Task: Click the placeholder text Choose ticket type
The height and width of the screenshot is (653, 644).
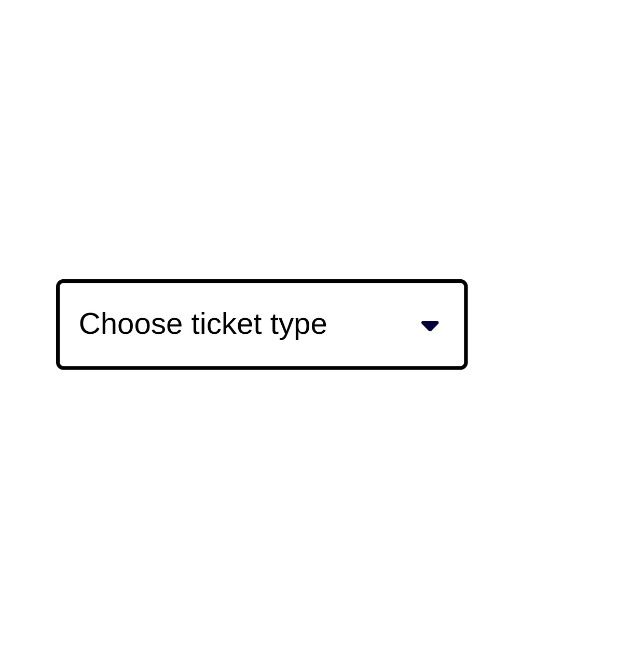Action: 202,323
